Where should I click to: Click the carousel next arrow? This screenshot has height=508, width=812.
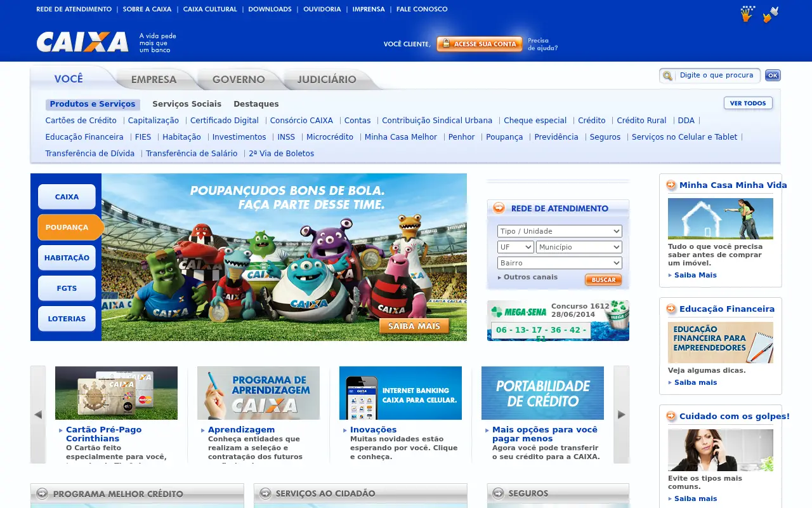click(622, 415)
